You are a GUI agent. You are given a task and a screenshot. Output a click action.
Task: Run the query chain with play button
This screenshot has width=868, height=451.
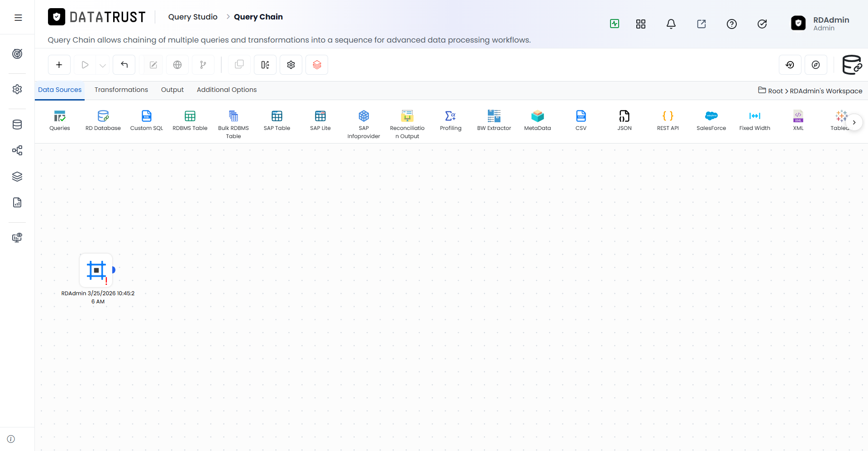[85, 65]
